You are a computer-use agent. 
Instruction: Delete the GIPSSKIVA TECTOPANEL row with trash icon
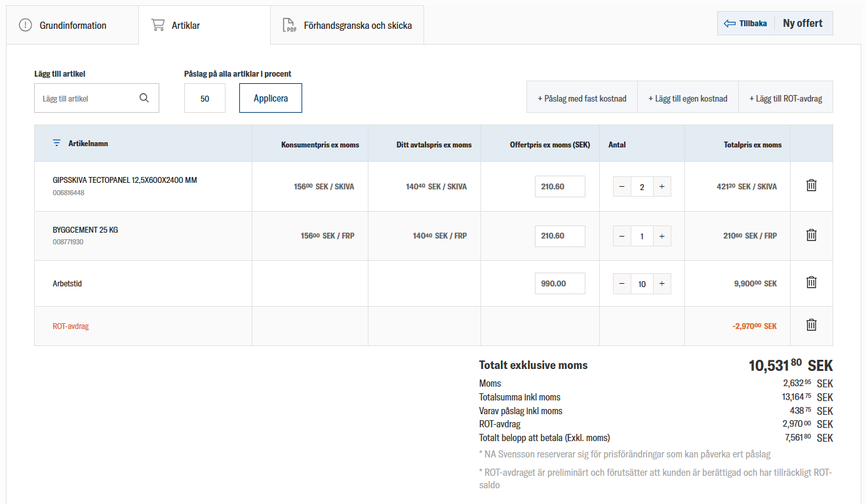pos(811,185)
